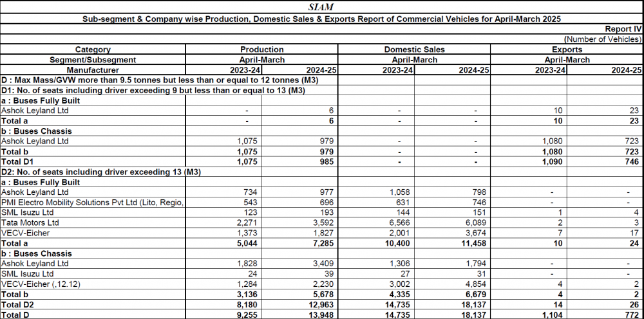This screenshot has width=644, height=319.
Task: Select the 'Domestic Sales' column header
Action: click(x=414, y=50)
